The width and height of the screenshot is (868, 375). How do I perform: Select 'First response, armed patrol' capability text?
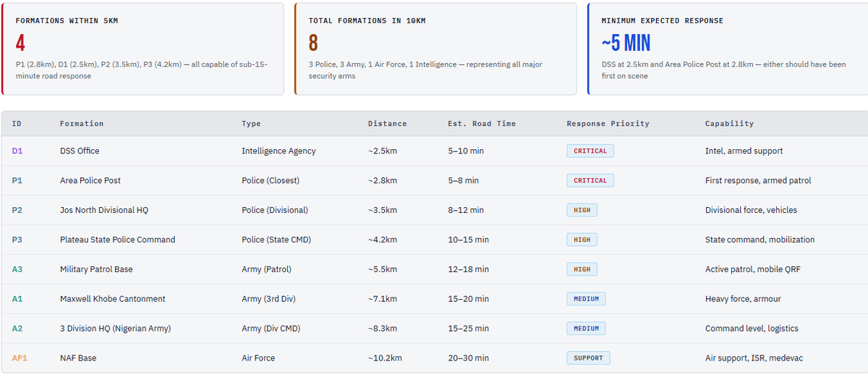click(758, 180)
